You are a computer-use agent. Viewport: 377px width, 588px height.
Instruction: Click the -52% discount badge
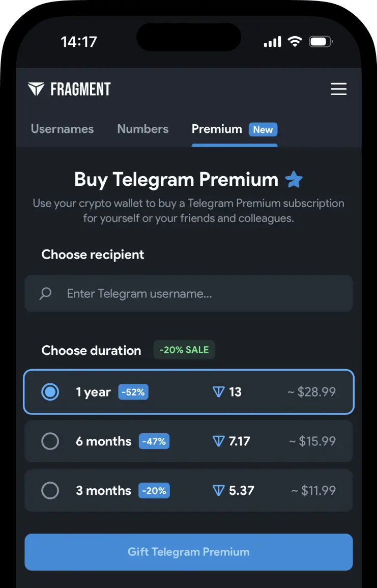pos(133,392)
